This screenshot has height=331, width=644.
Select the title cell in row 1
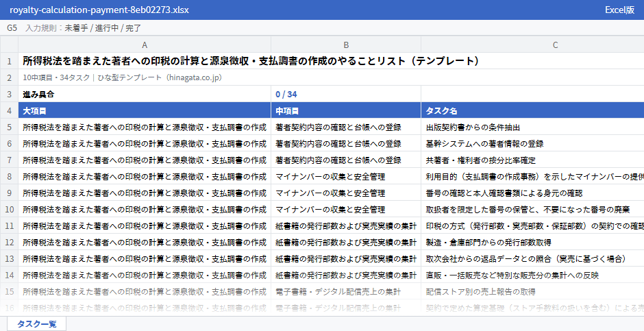331,61
